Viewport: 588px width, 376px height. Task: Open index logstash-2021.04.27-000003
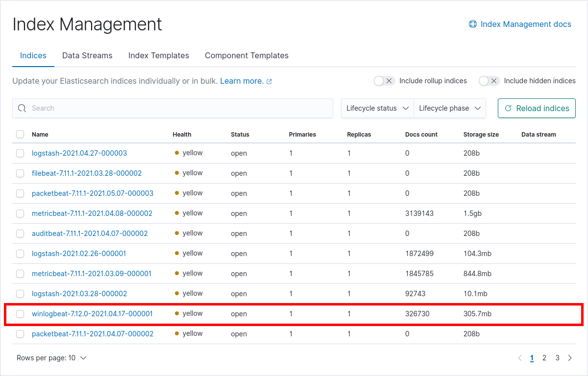click(79, 153)
